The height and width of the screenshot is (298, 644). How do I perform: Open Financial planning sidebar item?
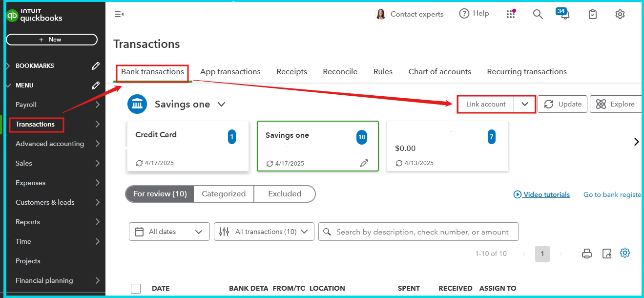44,280
